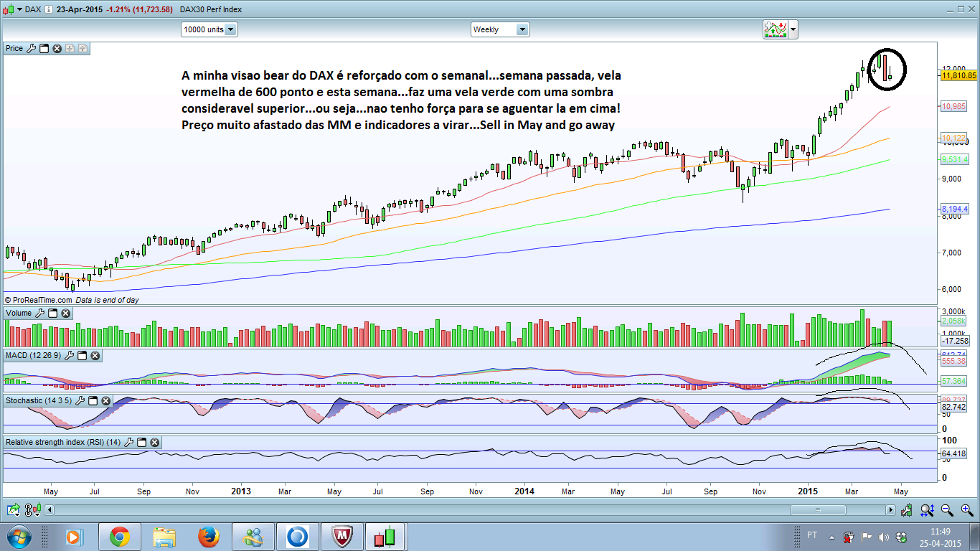
Task: Maximize the MACD panel
Action: click(x=82, y=355)
